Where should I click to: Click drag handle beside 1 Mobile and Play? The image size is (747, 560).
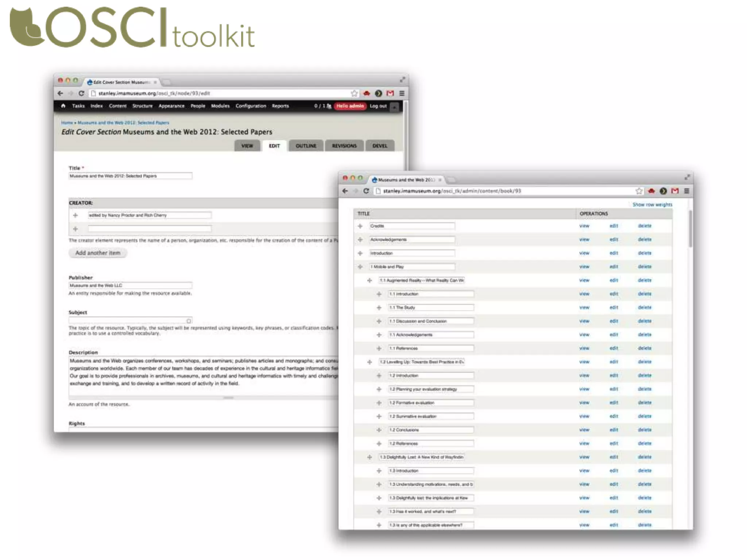[x=360, y=267]
